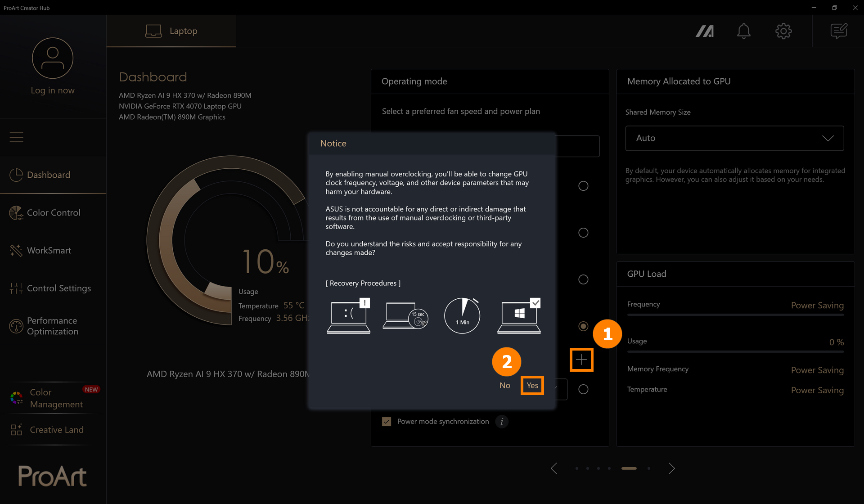Click the GPU Load Usage bar
The image size is (864, 504).
pos(735,351)
